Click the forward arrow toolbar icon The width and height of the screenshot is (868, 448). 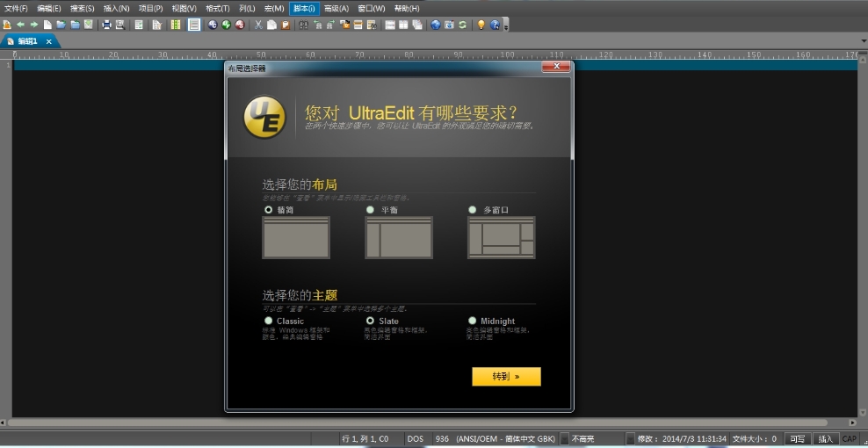(x=33, y=25)
